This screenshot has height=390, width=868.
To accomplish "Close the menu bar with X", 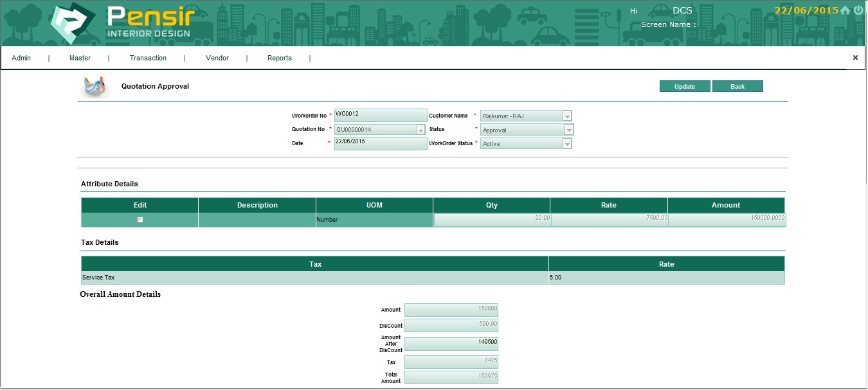I will (x=855, y=58).
